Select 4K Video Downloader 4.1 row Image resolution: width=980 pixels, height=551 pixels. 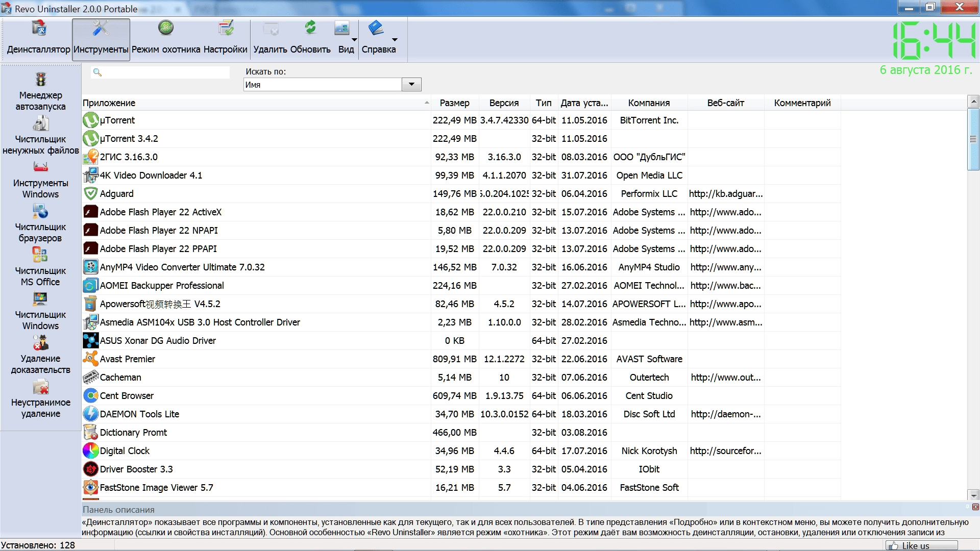click(x=461, y=176)
